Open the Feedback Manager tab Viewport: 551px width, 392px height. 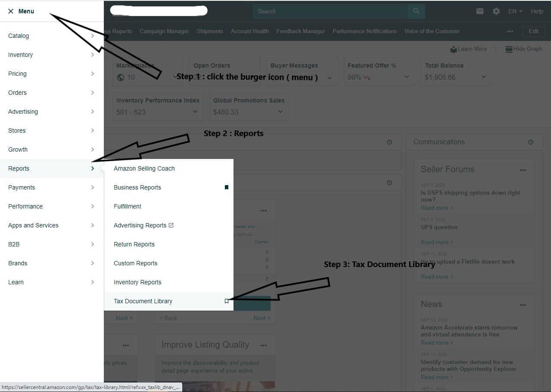coord(301,31)
